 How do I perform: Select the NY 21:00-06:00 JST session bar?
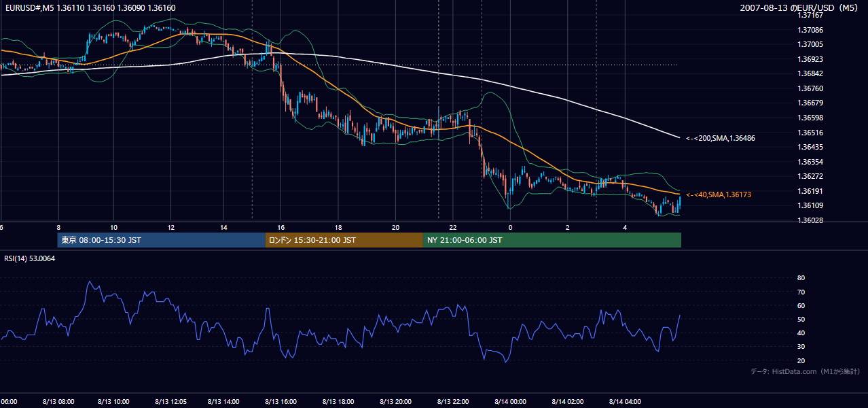coord(552,240)
